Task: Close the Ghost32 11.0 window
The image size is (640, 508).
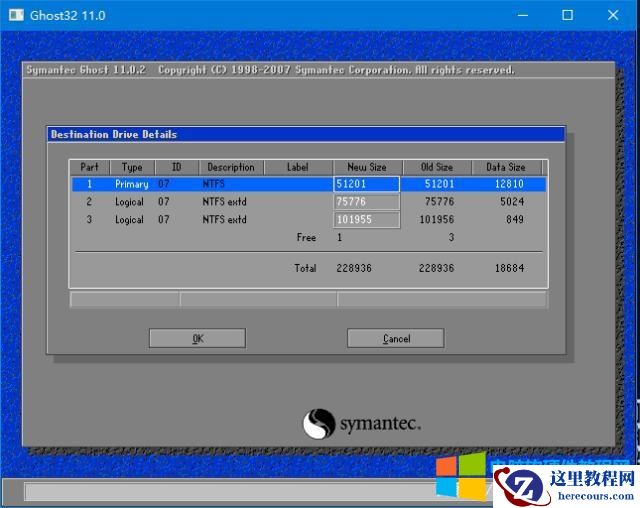Action: [x=613, y=15]
